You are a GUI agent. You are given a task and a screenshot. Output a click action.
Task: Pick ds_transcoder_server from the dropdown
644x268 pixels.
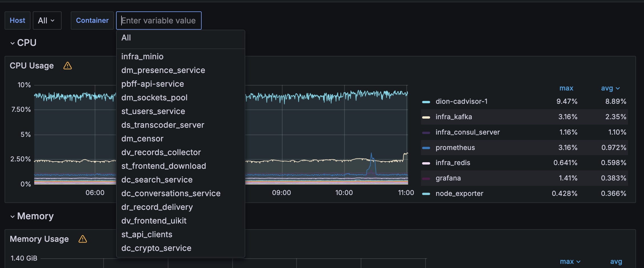(x=181, y=125)
